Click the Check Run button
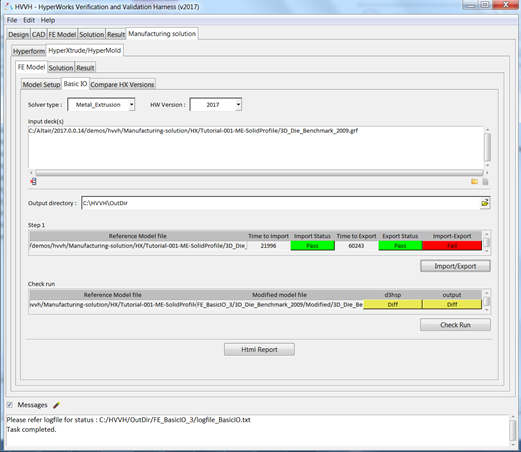Image resolution: width=521 pixels, height=452 pixels. pyautogui.click(x=455, y=325)
